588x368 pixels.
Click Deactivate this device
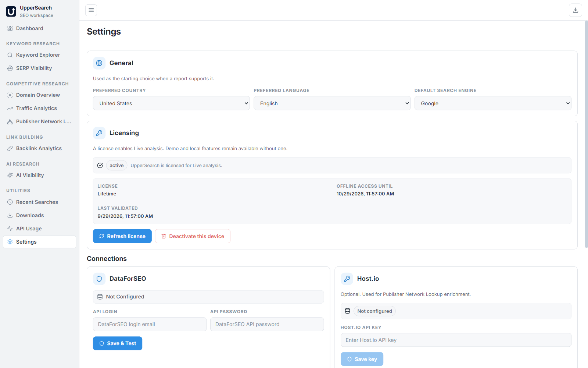click(193, 236)
